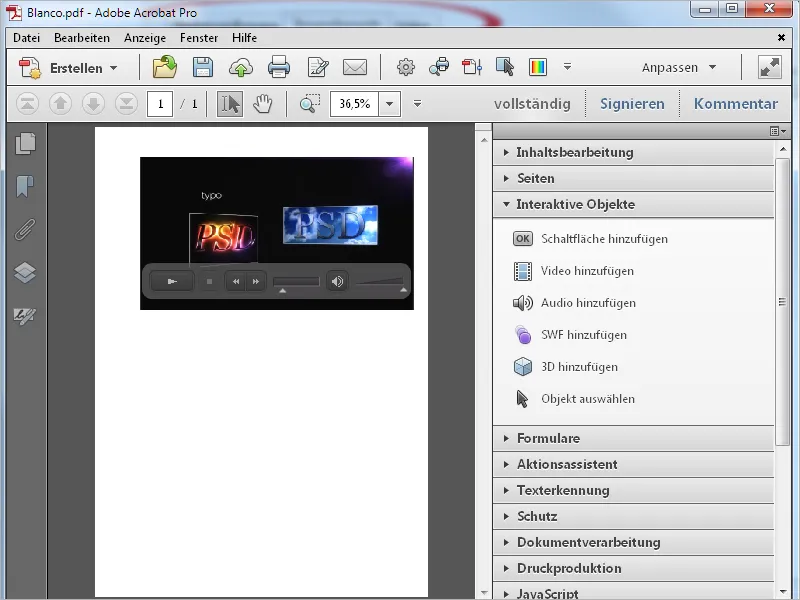The height and width of the screenshot is (600, 800).
Task: Open navigation toolbar overflow arrow
Action: [x=417, y=104]
